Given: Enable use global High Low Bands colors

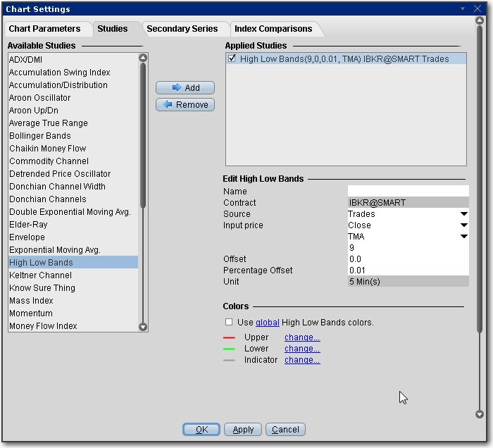Looking at the screenshot, I should click(x=229, y=323).
